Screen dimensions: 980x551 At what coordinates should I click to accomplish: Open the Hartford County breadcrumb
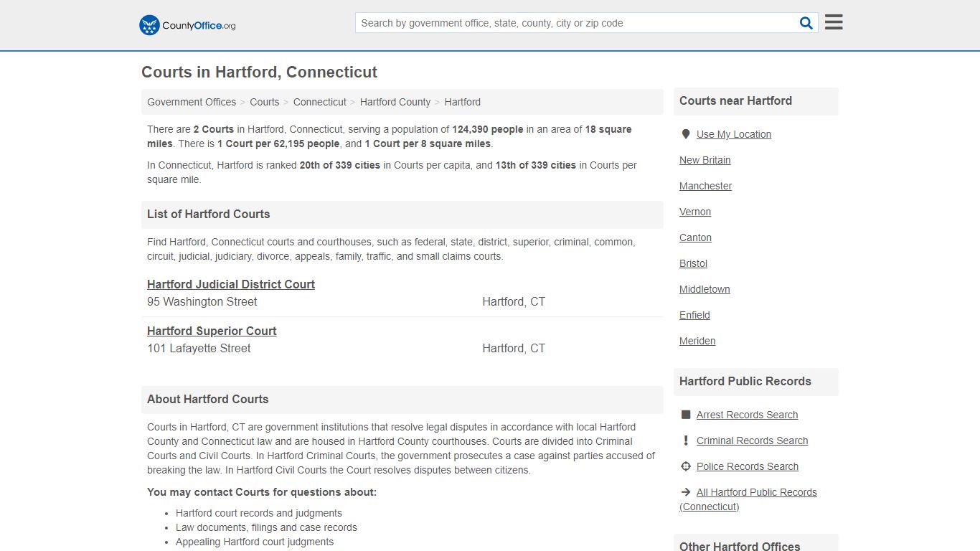(395, 102)
